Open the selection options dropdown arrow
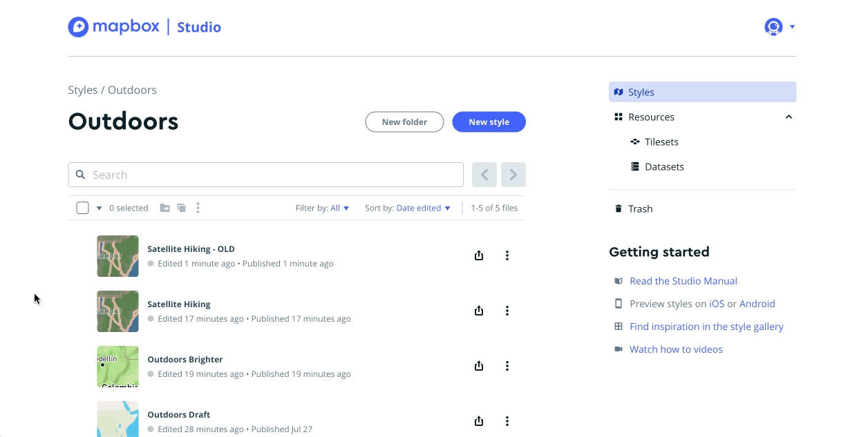 (99, 208)
